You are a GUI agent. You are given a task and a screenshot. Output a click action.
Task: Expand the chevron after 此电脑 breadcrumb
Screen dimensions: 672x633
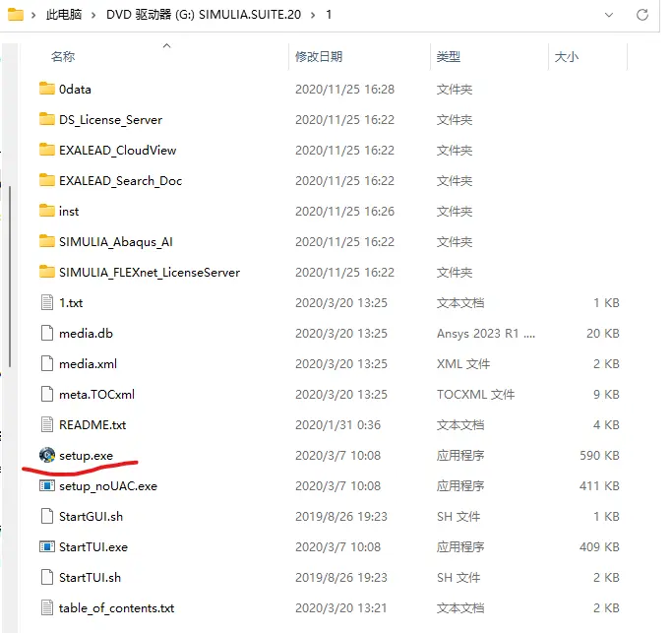(93, 15)
